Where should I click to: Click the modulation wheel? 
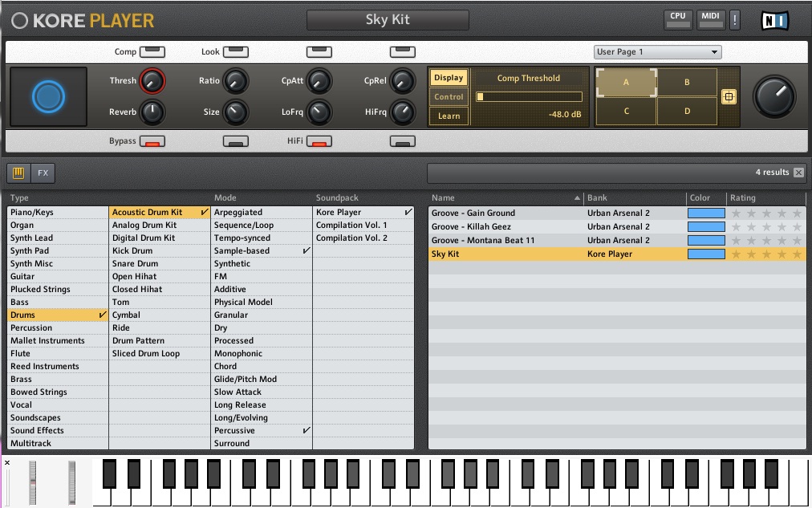pyautogui.click(x=71, y=482)
